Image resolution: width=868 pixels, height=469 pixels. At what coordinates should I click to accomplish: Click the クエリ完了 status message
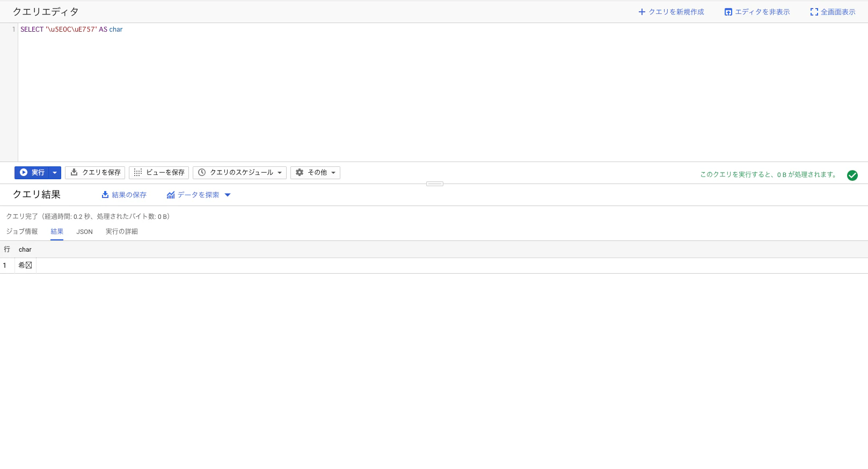tap(87, 216)
